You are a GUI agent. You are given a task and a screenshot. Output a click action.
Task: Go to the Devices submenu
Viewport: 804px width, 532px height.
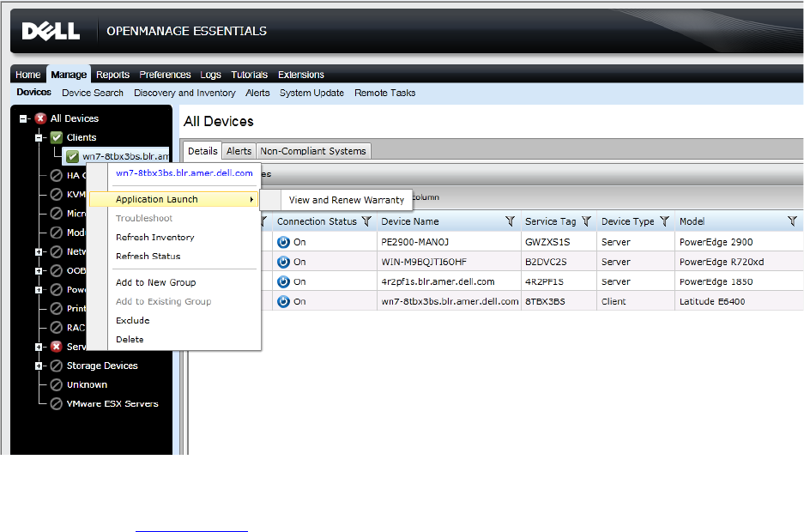(33, 93)
